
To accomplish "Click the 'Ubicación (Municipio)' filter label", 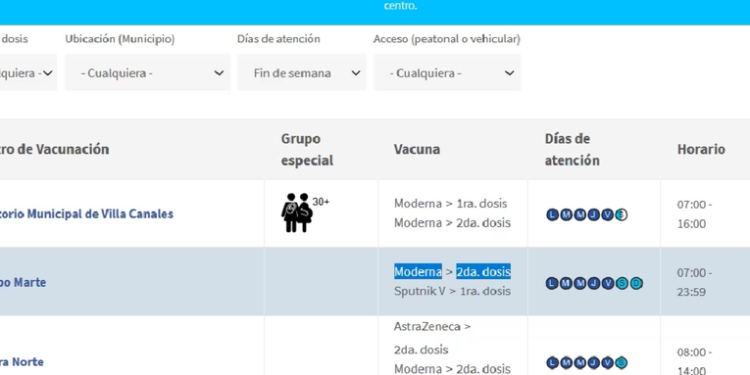I will 120,39.
